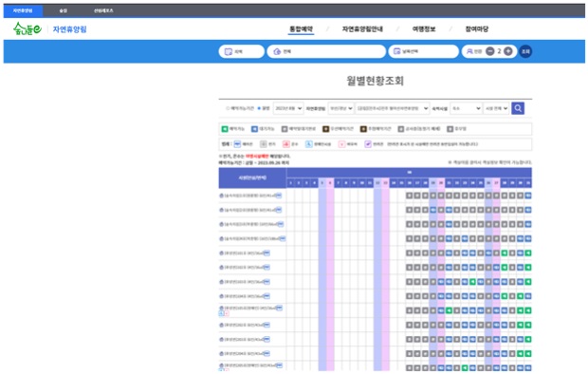588x374 pixels.
Task: Decrease guest count with minus button
Action: click(490, 51)
